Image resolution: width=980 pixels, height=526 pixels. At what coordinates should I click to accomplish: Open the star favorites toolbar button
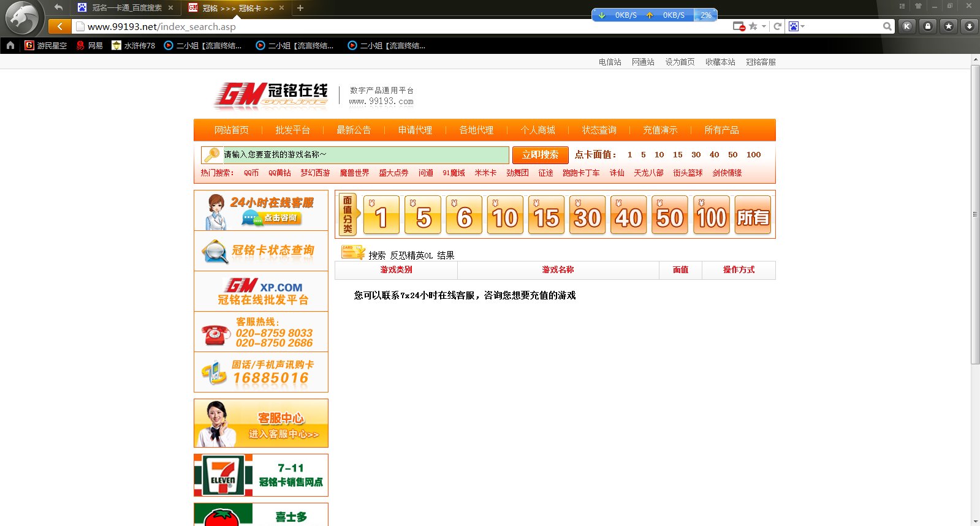click(949, 26)
